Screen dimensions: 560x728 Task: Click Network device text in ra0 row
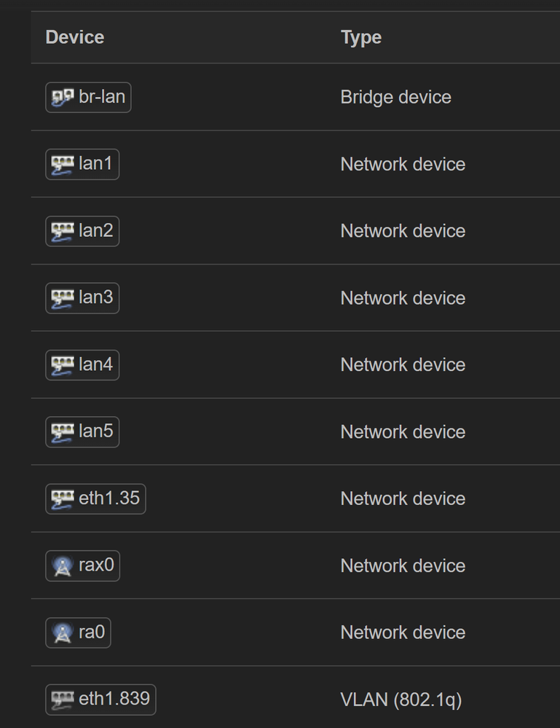point(403,633)
